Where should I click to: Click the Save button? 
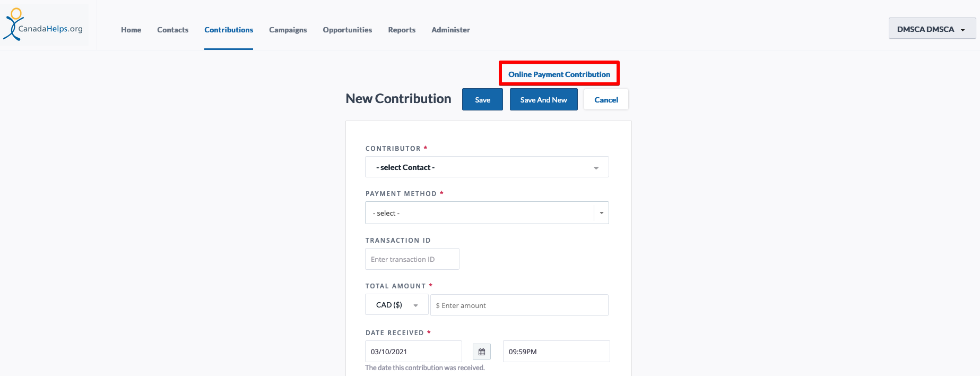(482, 99)
